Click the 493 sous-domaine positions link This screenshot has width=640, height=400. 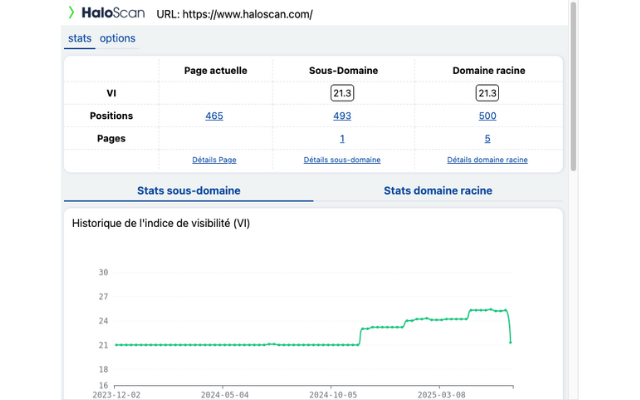342,116
